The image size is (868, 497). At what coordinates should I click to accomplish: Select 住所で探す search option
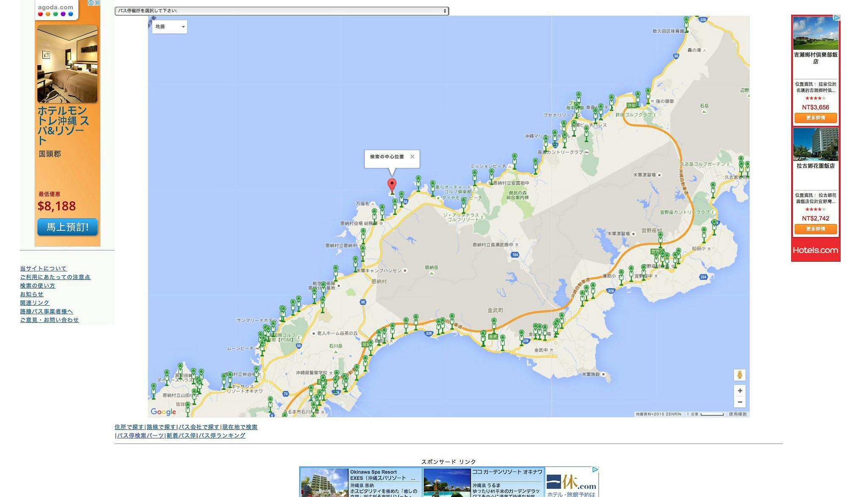pyautogui.click(x=129, y=427)
